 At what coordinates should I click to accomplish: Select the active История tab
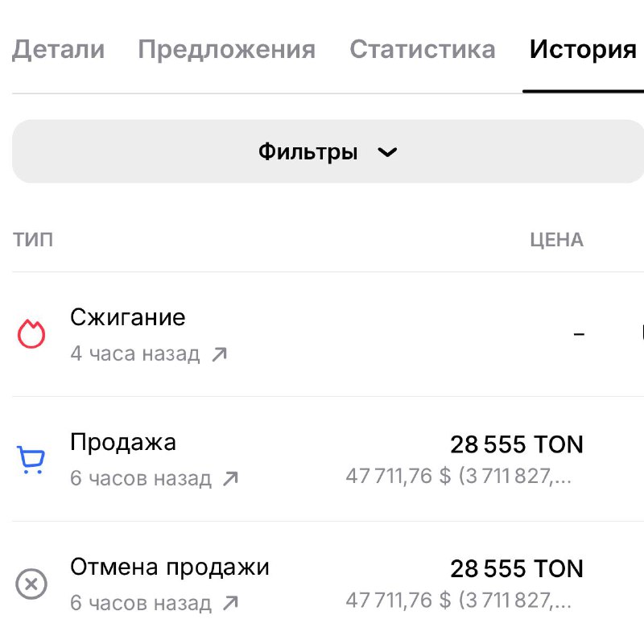pyautogui.click(x=582, y=50)
